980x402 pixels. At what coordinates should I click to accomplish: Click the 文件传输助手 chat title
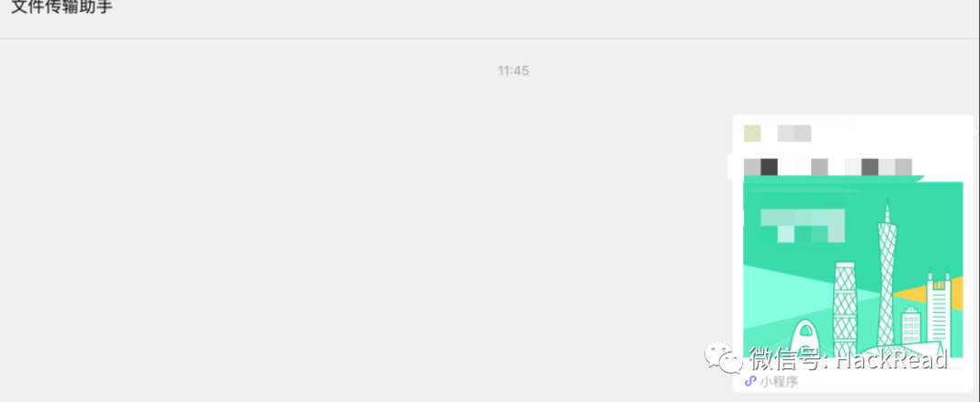click(62, 7)
